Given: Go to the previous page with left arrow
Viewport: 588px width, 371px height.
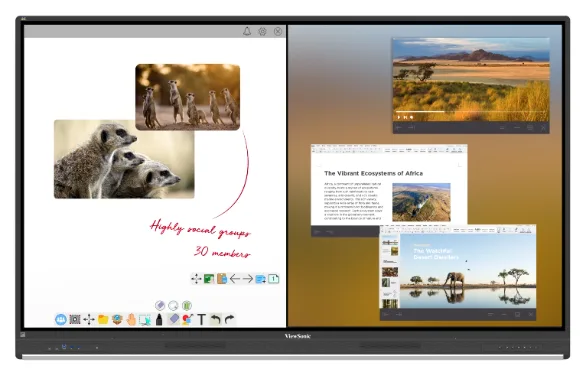Looking at the screenshot, I should [x=235, y=279].
